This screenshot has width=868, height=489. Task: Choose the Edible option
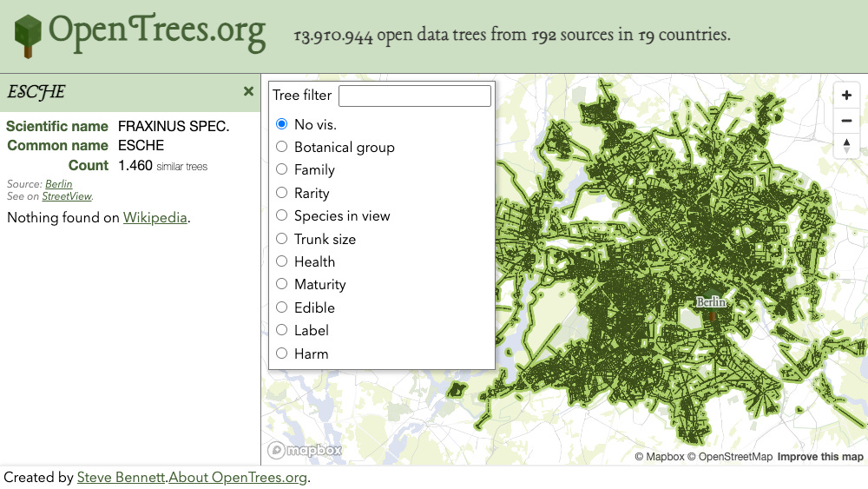point(282,307)
